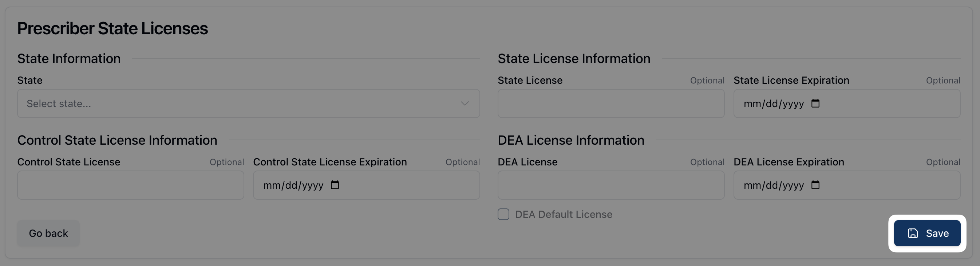Focus the State License text field
The height and width of the screenshot is (266, 980).
[610, 103]
